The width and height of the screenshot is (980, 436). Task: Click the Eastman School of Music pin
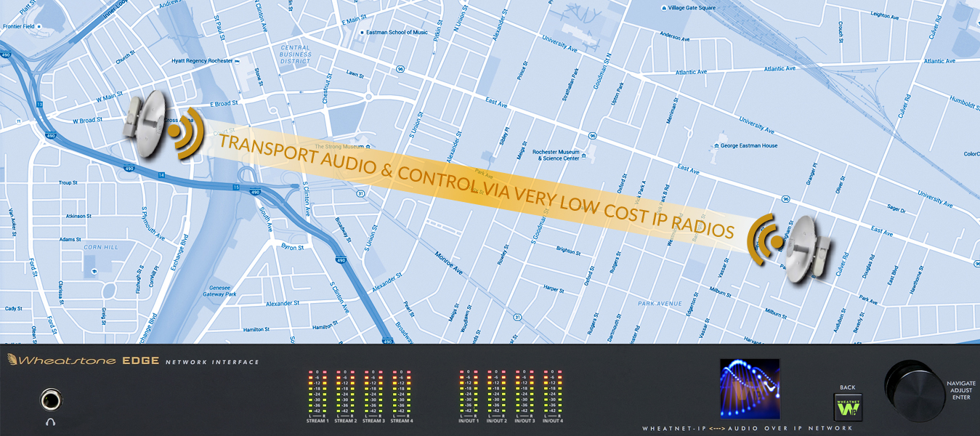363,32
